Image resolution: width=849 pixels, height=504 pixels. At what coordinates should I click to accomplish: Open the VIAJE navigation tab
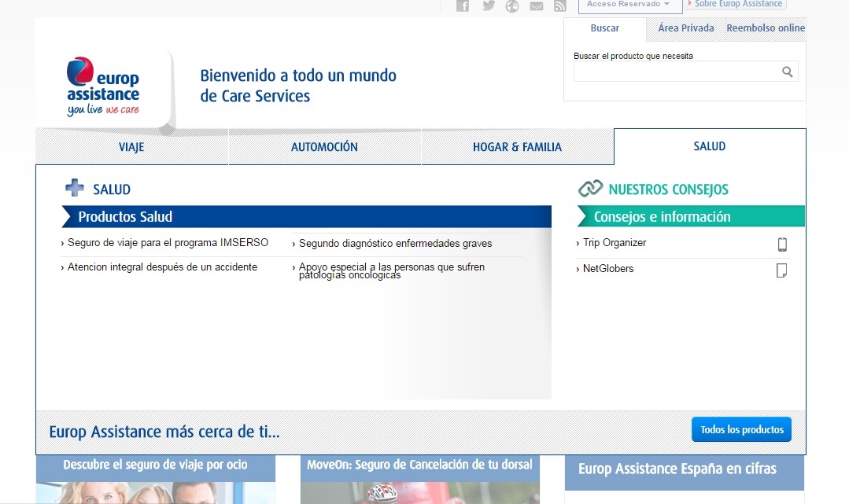click(131, 147)
